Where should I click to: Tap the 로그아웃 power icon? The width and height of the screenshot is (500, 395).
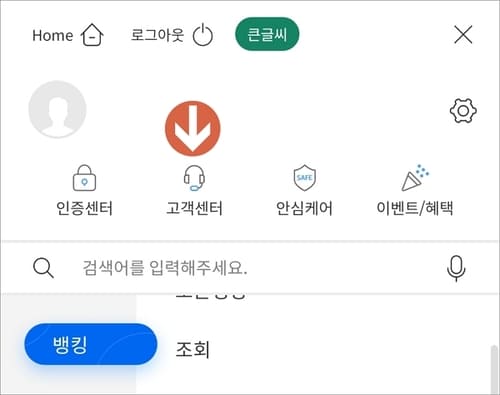(x=203, y=35)
